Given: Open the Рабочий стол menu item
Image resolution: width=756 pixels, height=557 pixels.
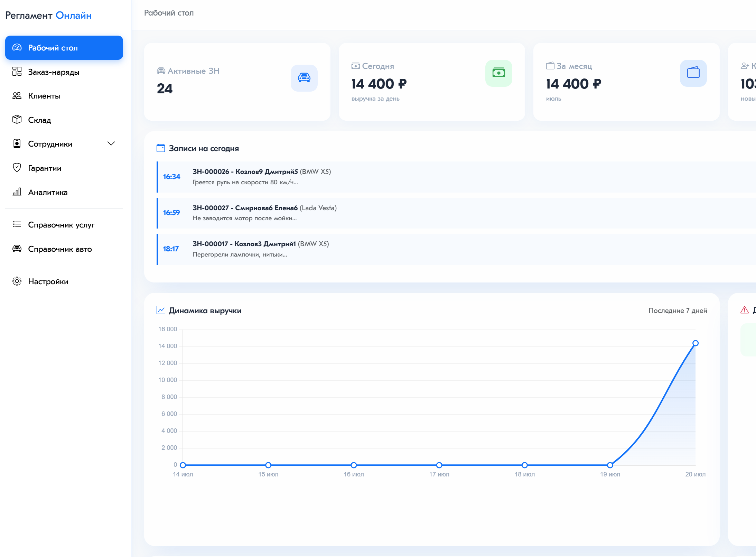Looking at the screenshot, I should [x=64, y=48].
